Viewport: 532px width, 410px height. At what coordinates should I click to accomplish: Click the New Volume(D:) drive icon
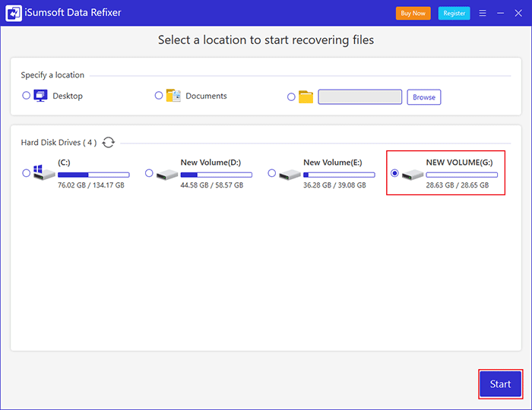pos(167,175)
